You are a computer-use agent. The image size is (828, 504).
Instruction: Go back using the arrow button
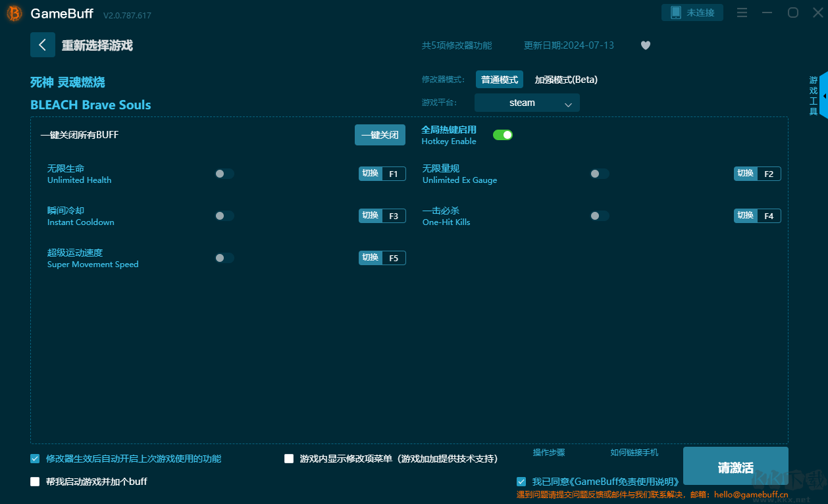(x=43, y=45)
